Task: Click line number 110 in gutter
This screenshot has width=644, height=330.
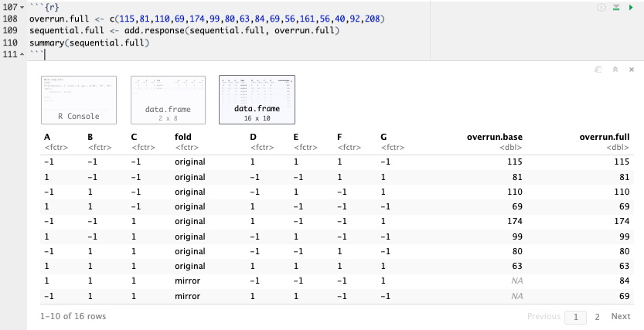Action: [x=10, y=43]
